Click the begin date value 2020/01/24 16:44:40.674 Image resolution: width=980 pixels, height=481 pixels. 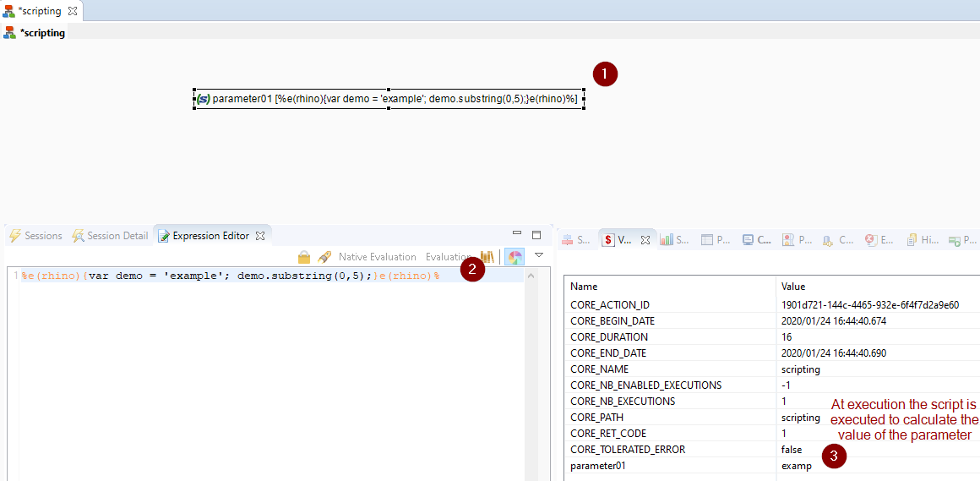834,321
